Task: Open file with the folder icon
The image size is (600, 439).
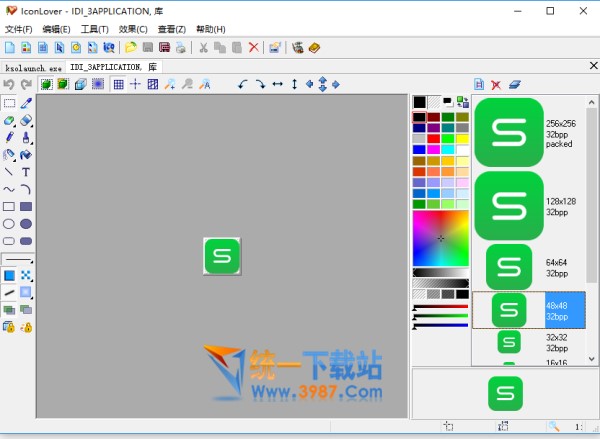Action: 131,47
